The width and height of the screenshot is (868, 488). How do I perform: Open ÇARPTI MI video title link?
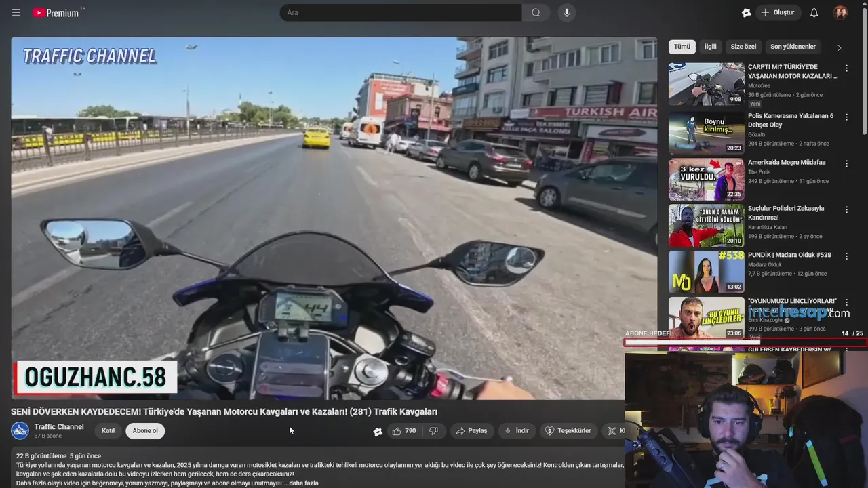pyautogui.click(x=792, y=71)
